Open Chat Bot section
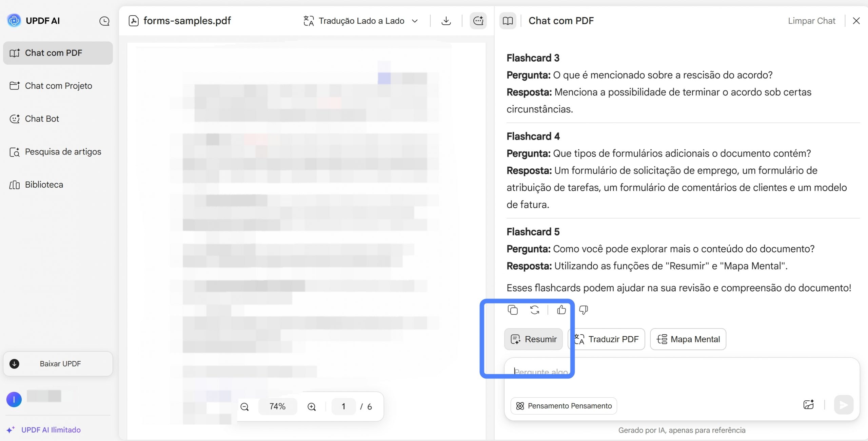 click(58, 119)
